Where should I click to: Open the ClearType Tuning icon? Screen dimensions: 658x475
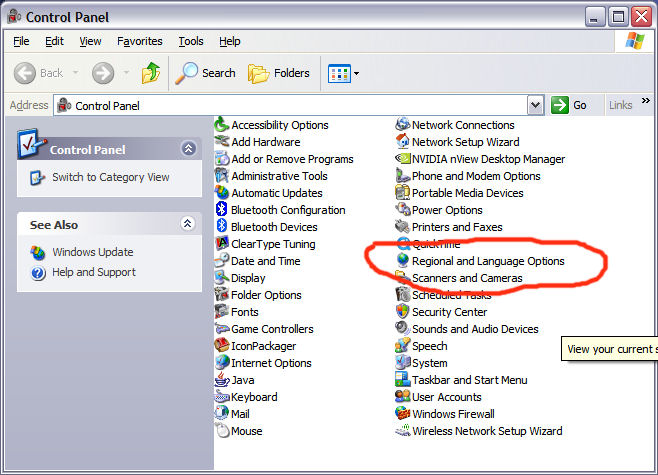point(221,244)
